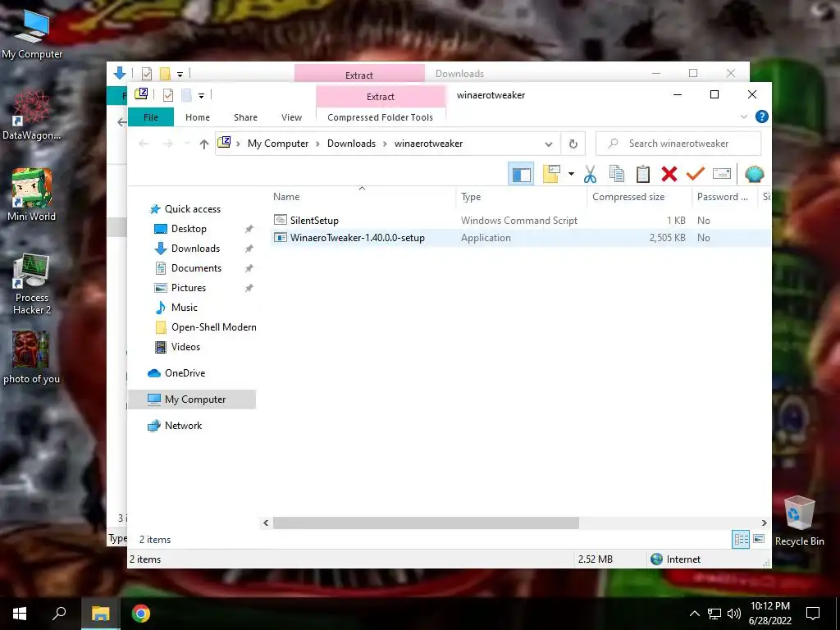This screenshot has width=840, height=630.
Task: Click the orange checkmark Properties icon
Action: coord(696,174)
